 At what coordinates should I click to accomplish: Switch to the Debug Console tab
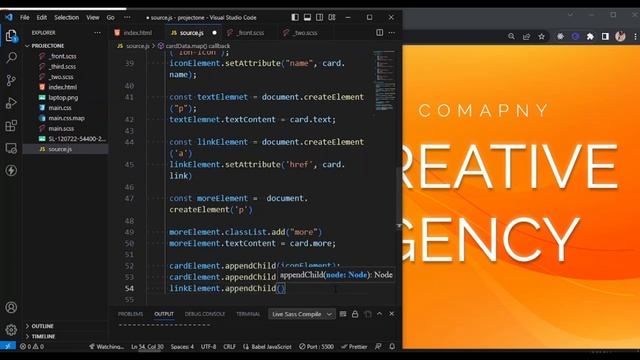pyautogui.click(x=205, y=314)
